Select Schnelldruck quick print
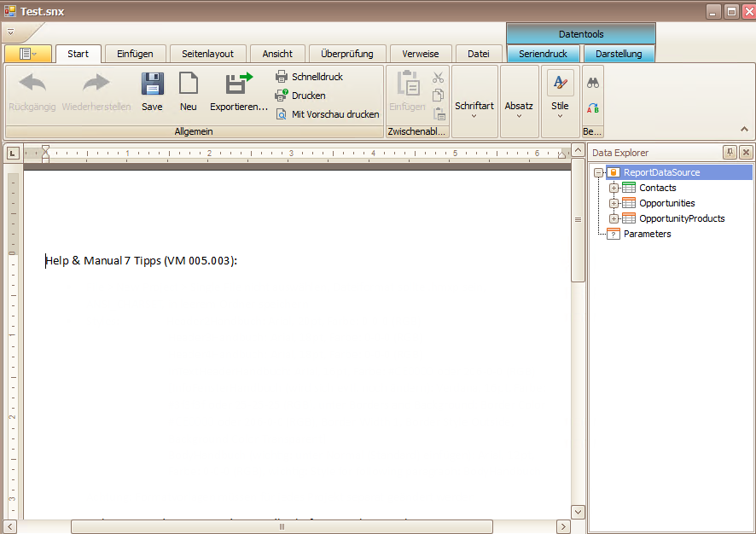 click(309, 77)
